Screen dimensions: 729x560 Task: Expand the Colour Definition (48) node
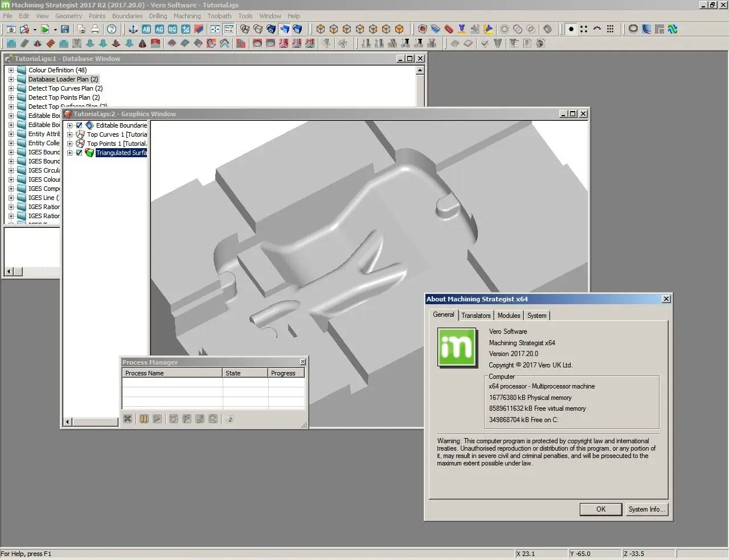tap(11, 70)
